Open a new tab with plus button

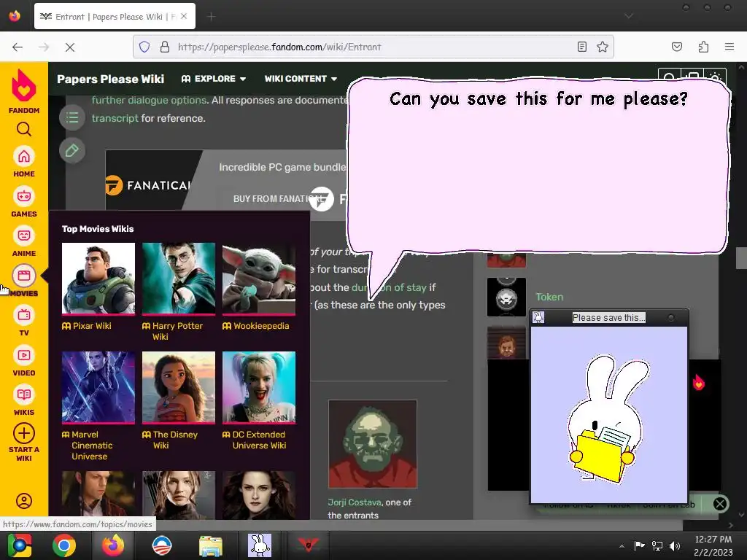click(x=211, y=17)
